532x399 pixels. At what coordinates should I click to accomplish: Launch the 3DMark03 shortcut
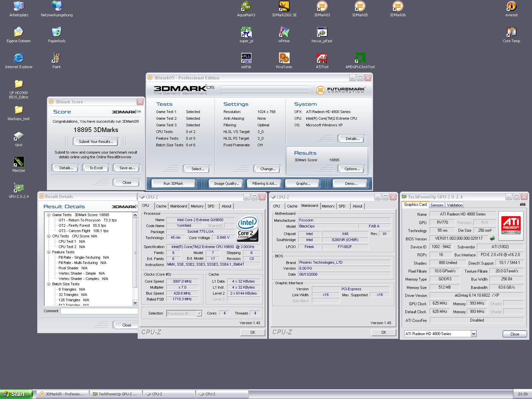point(322,9)
